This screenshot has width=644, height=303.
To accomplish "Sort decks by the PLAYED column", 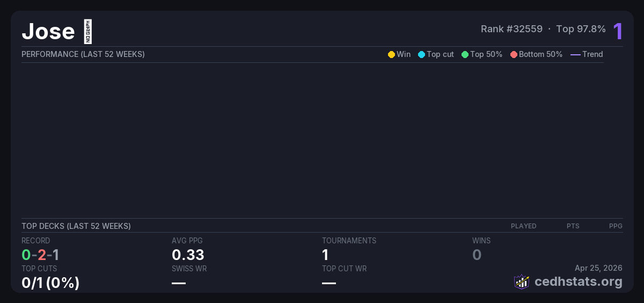I will (523, 226).
